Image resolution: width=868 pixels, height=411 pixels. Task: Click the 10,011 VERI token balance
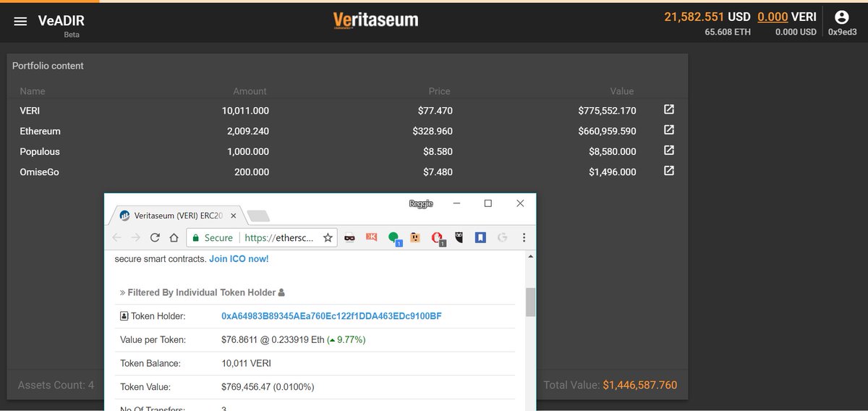pyautogui.click(x=246, y=363)
